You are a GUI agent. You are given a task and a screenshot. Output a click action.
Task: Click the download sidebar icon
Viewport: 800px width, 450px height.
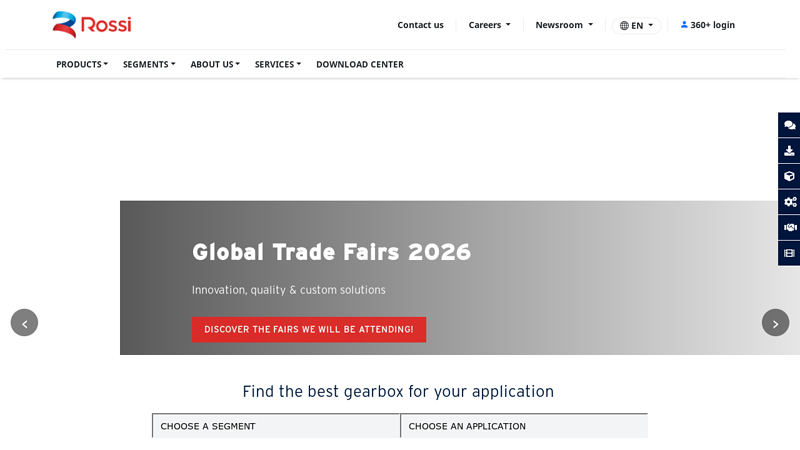click(x=789, y=151)
